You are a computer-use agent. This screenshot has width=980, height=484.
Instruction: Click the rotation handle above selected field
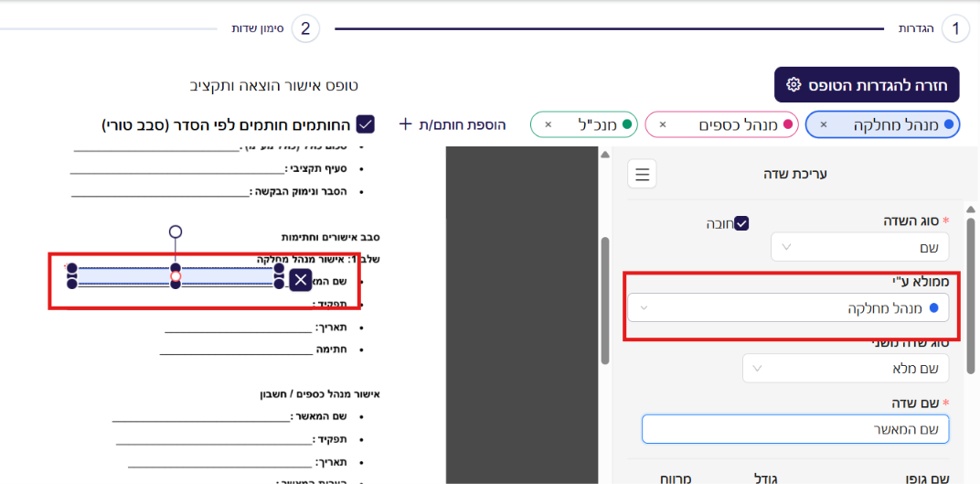coord(176,232)
